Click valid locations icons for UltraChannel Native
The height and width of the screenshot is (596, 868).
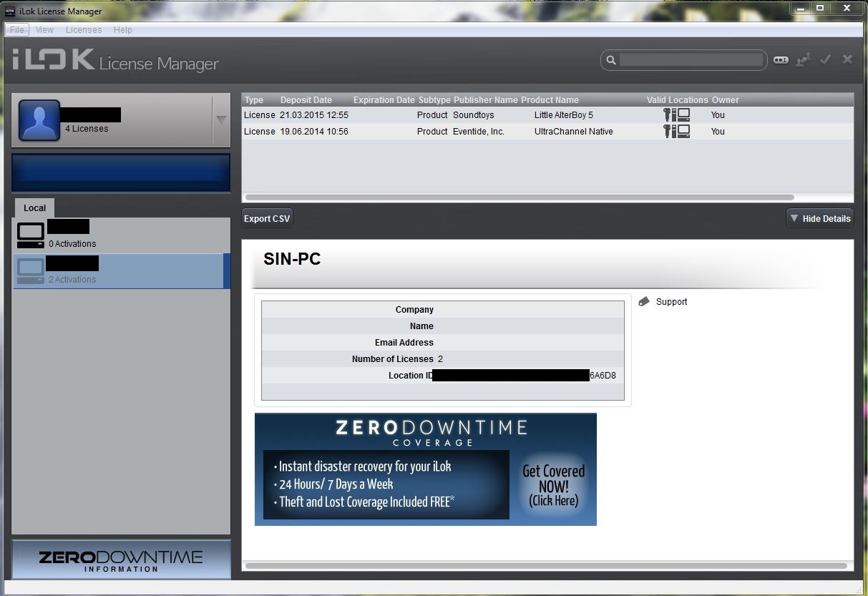[676, 131]
